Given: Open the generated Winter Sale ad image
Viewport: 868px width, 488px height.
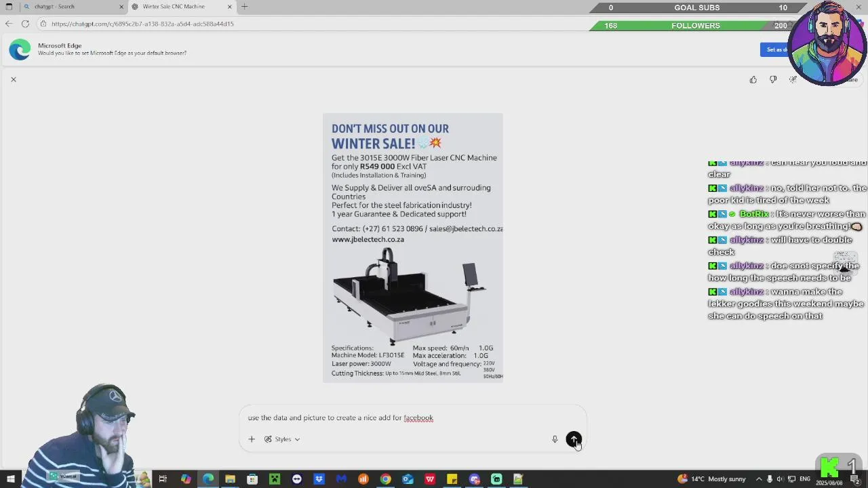Looking at the screenshot, I should pos(412,248).
